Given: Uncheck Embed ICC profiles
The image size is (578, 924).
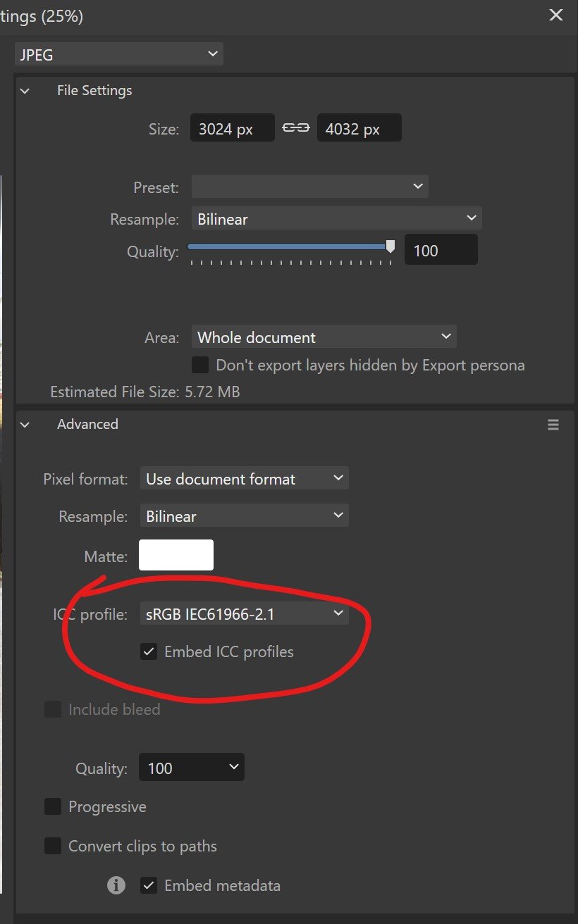Looking at the screenshot, I should [148, 651].
